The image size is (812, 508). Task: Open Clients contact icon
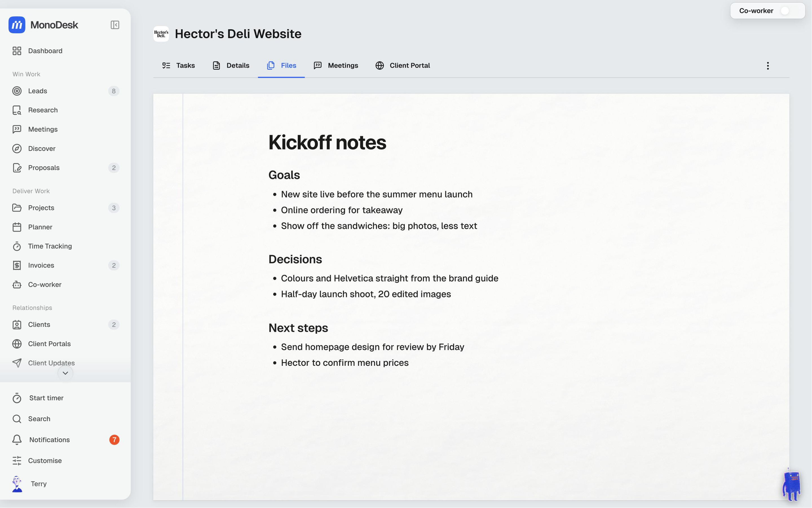point(17,325)
